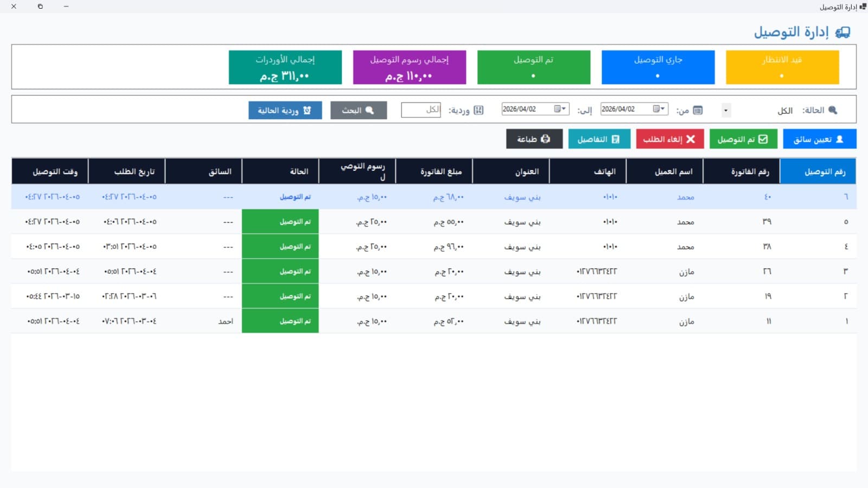
Task: Sort by الهاتف column header
Action: pyautogui.click(x=588, y=171)
